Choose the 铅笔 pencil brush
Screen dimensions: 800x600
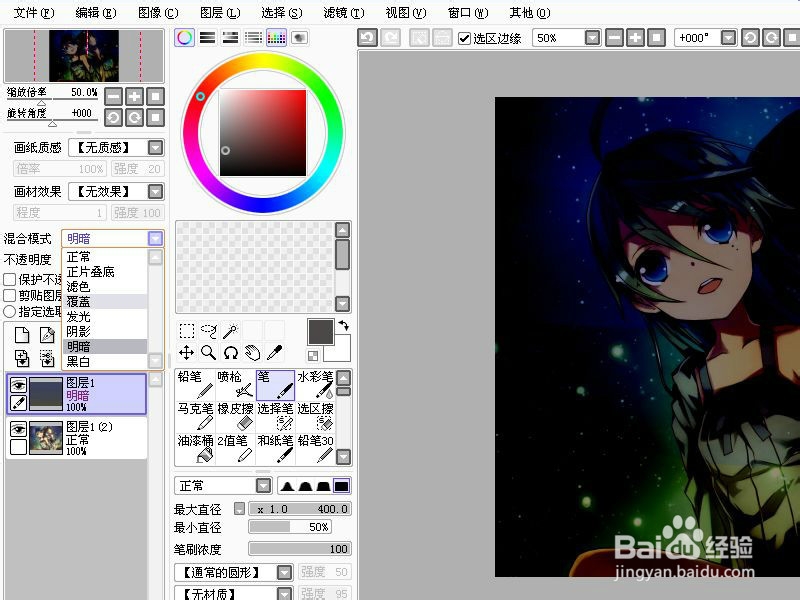coord(195,385)
